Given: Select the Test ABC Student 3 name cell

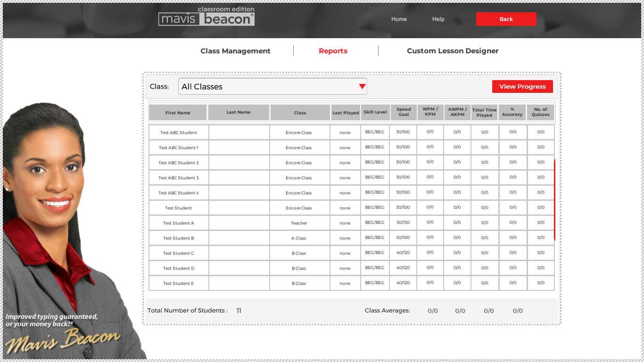Looking at the screenshot, I should click(x=179, y=178).
